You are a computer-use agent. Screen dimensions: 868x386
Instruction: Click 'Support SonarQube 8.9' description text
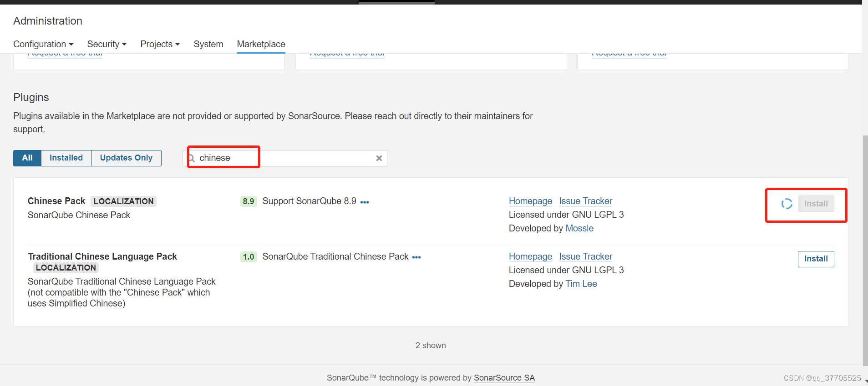pos(310,201)
